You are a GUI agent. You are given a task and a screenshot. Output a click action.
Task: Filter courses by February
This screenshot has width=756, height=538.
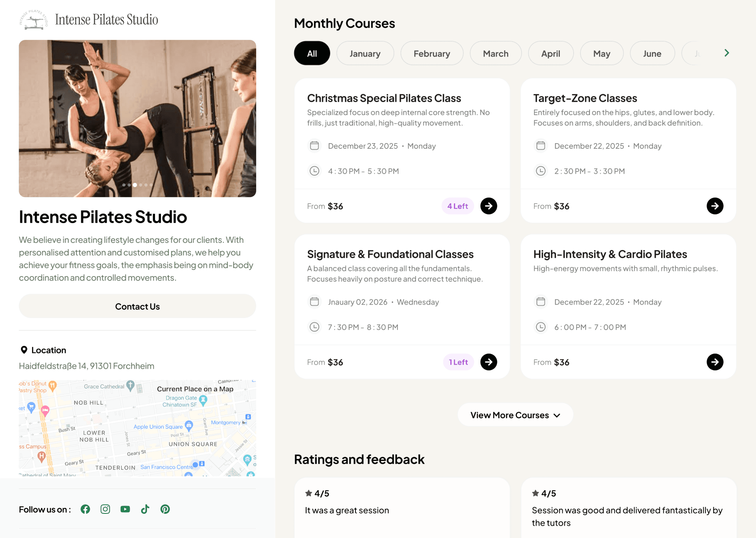coord(432,53)
